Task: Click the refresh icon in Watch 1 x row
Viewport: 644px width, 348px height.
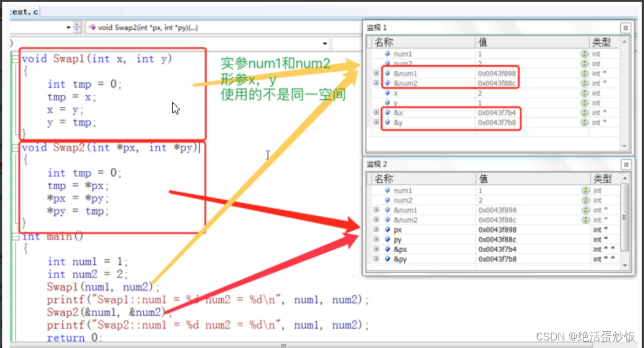Action: (x=585, y=93)
